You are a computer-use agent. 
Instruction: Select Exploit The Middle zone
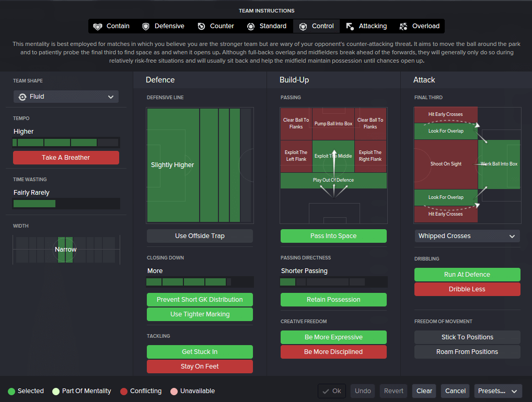click(x=333, y=156)
